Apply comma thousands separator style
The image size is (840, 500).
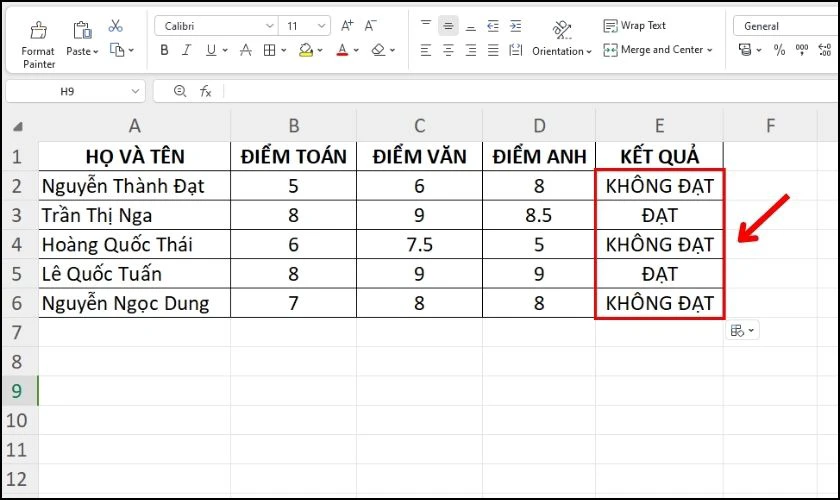click(802, 50)
